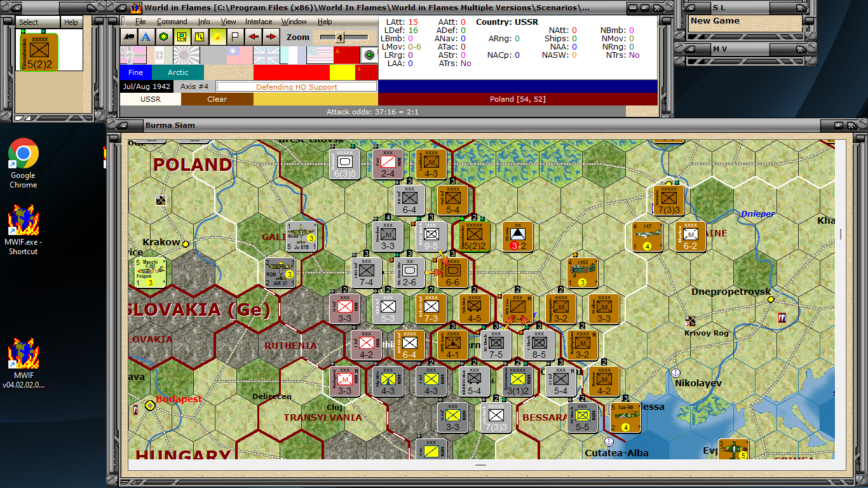Select the 6(3)5 HQ unit counter
868x488 pixels.
(x=345, y=164)
